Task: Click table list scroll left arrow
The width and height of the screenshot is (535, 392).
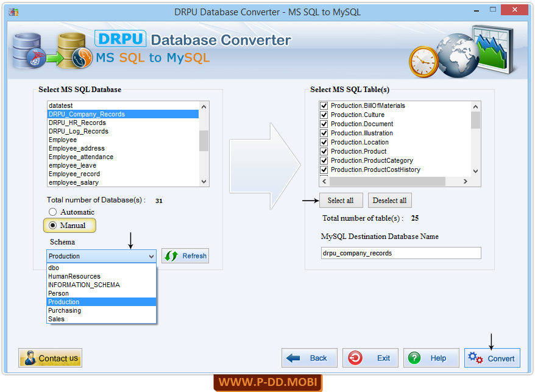Action: [x=325, y=181]
